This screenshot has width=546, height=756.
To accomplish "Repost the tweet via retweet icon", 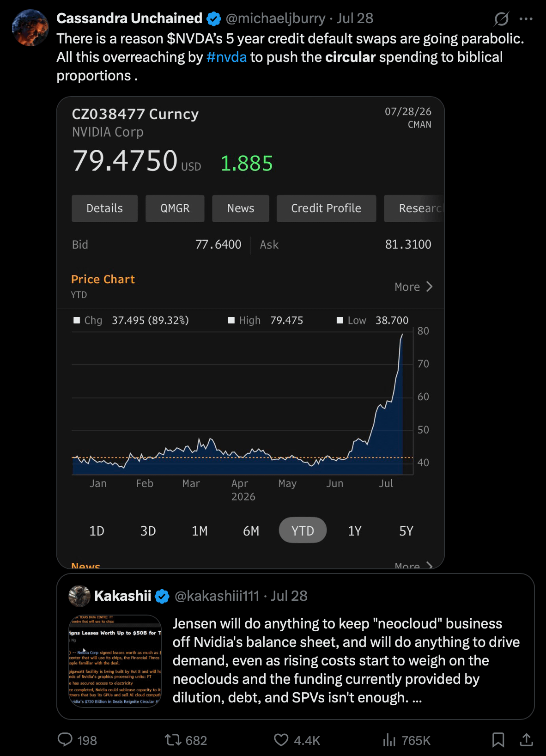I will (x=173, y=740).
